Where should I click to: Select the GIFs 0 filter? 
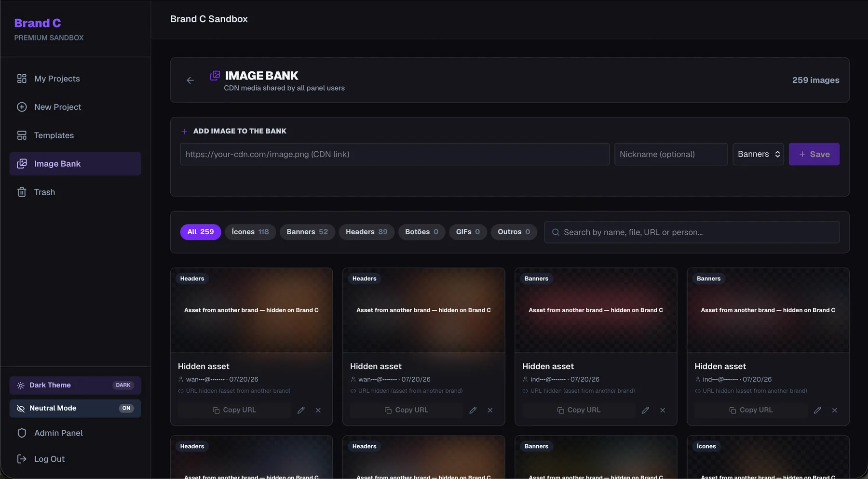click(x=468, y=232)
